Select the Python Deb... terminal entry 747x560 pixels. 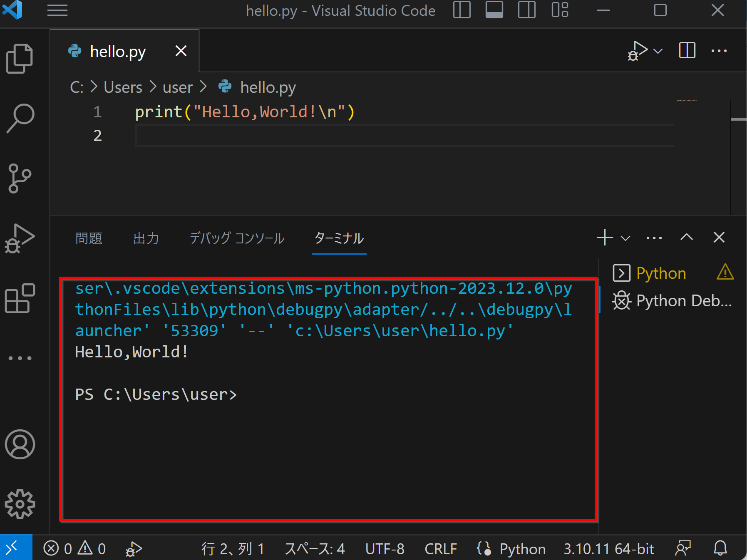pos(672,301)
